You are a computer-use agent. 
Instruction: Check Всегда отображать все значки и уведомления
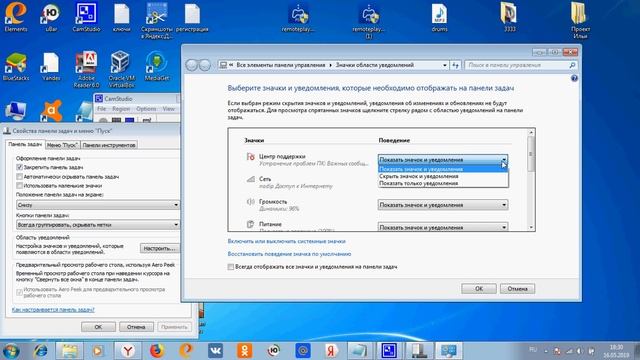231,267
